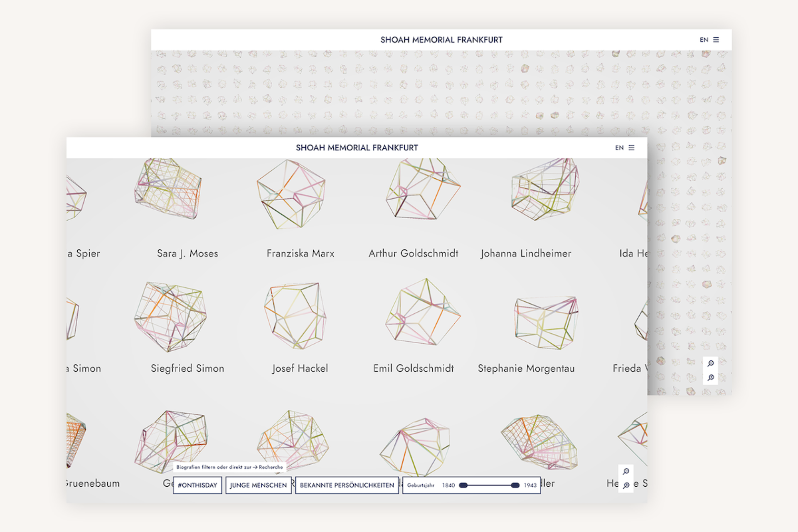
Task: Click the name Franziska Marx
Action: 300,254
